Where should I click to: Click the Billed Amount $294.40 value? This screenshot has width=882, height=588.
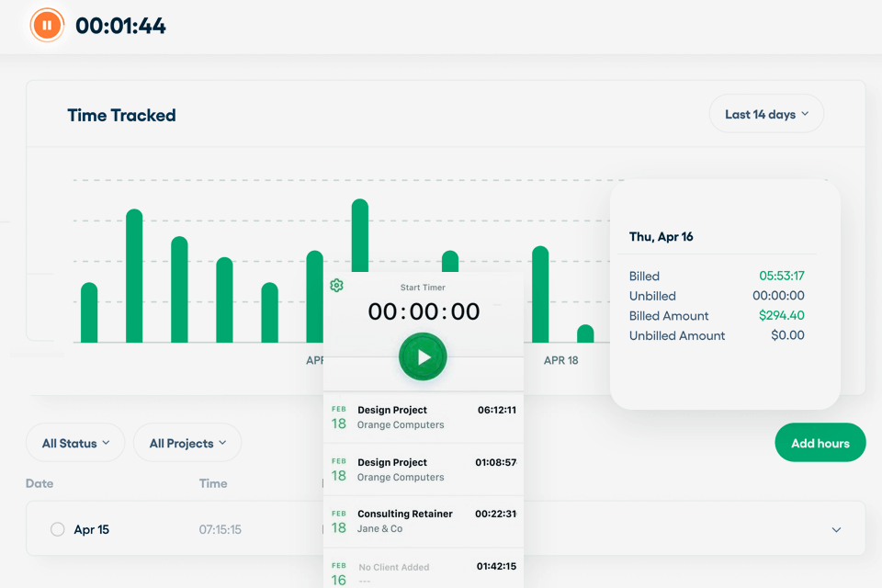[782, 315]
